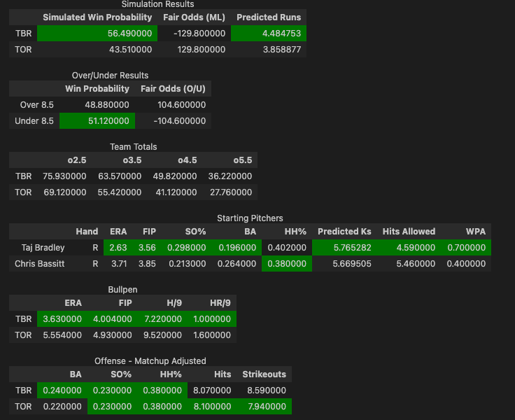Select TBR bullpen ERA 3.630000

point(62,319)
